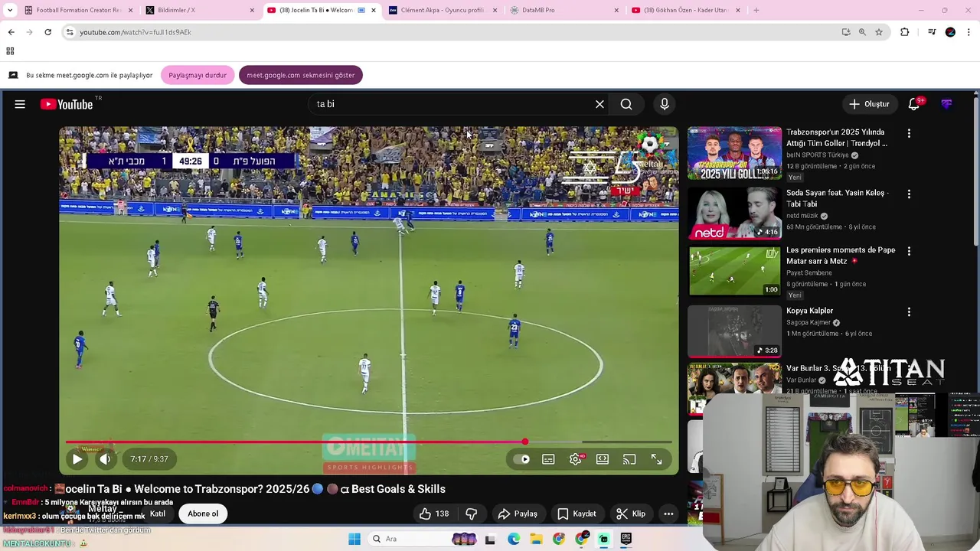The width and height of the screenshot is (980, 551).
Task: Subscribe using the Abone ol button
Action: tap(203, 514)
